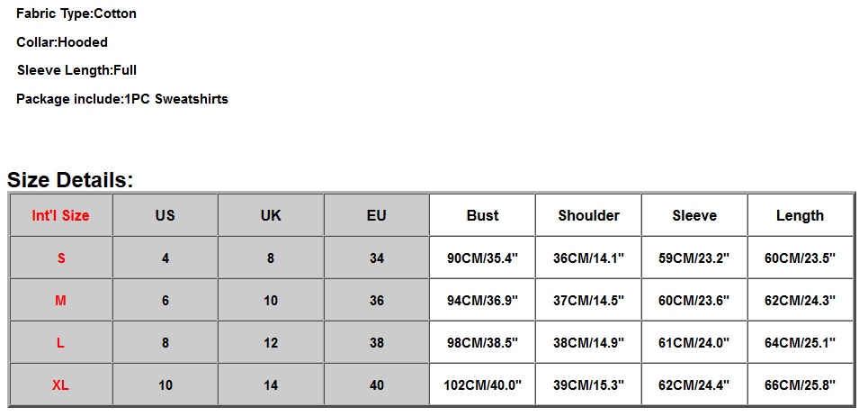Select the 37CM/14.5" shoulder value

(588, 300)
